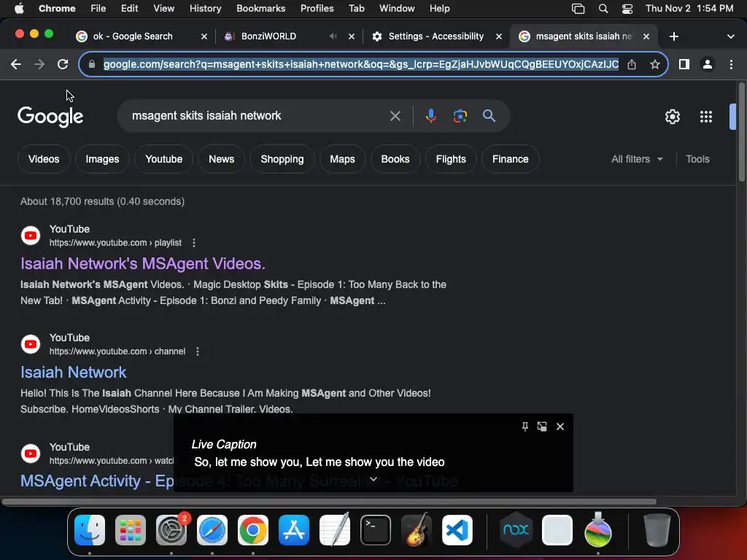This screenshot has height=560, width=747.
Task: Filter results by Videos
Action: (x=44, y=159)
